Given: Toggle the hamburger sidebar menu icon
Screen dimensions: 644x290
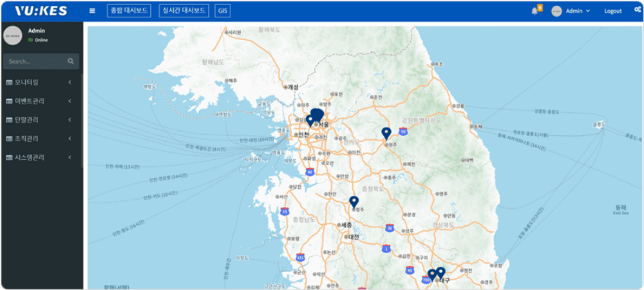Looking at the screenshot, I should pyautogui.click(x=92, y=11).
